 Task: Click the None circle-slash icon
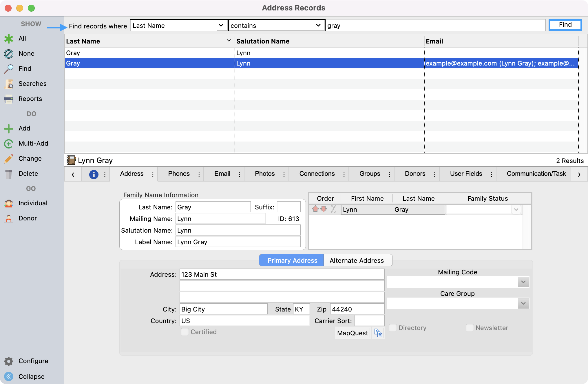pyautogui.click(x=9, y=54)
